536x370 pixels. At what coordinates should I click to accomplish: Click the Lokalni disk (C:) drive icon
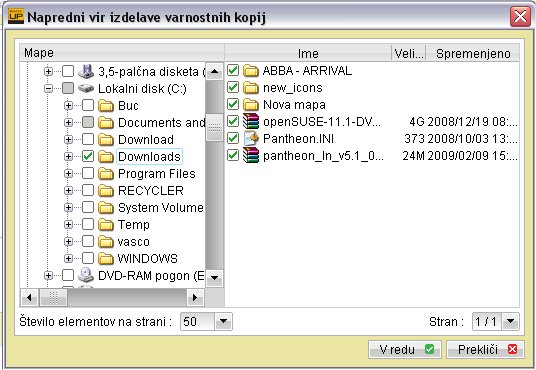point(86,88)
